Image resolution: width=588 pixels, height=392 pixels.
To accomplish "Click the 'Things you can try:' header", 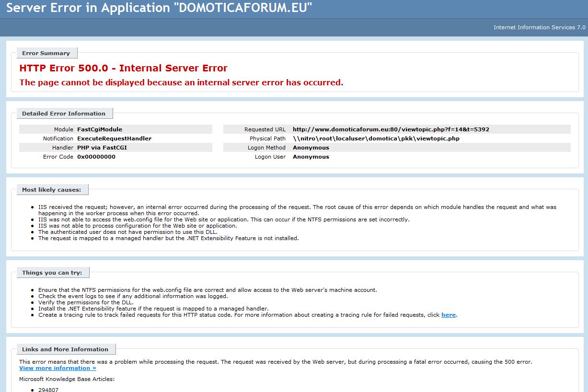I will coord(52,273).
